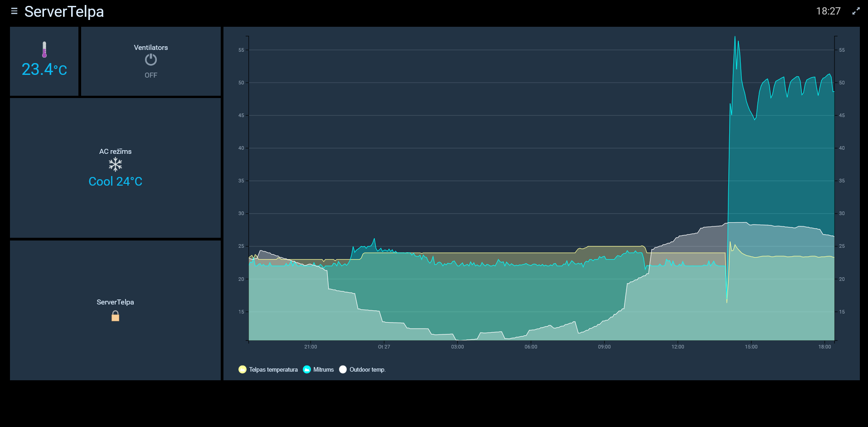Toggle the Telpas temperatura series label
868x427 pixels.
pos(273,370)
